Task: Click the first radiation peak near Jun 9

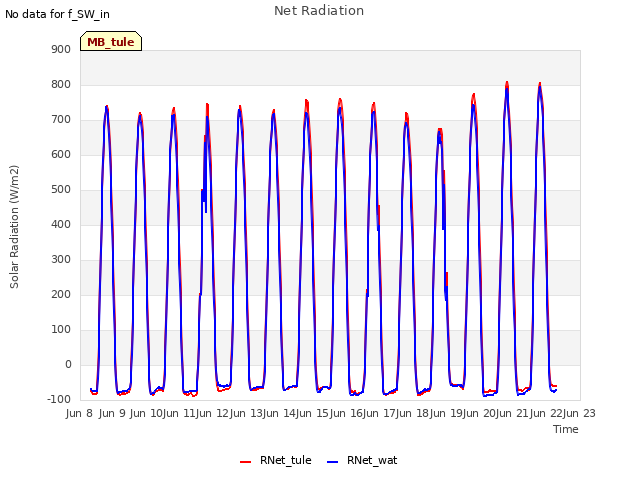Action: 107,106
